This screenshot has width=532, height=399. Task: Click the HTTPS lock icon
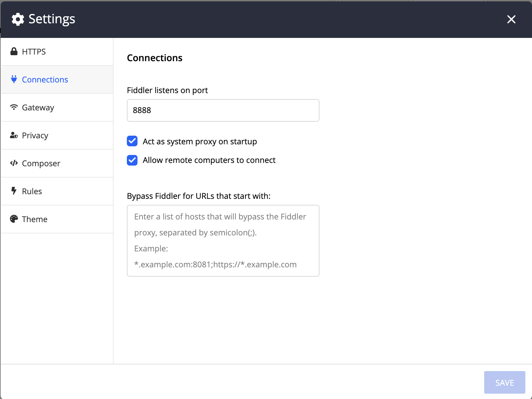coord(14,52)
